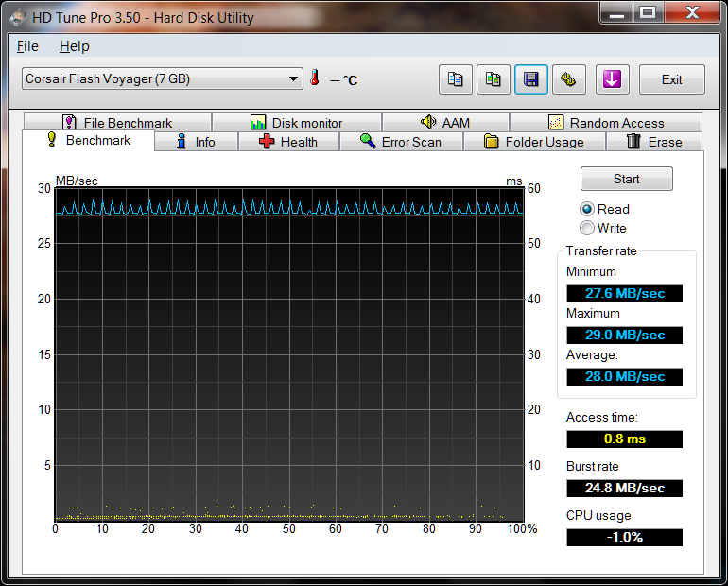Open the Help menu
728x586 pixels.
point(75,46)
